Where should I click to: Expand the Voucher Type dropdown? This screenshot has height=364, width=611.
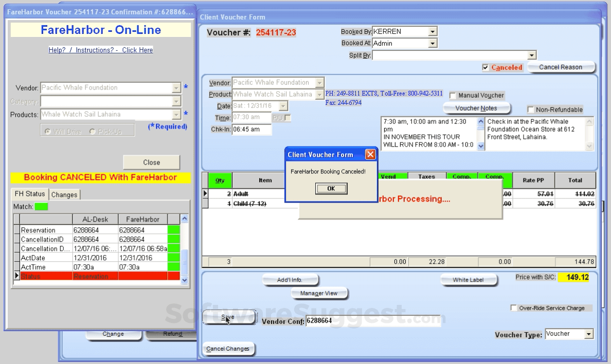[588, 334]
